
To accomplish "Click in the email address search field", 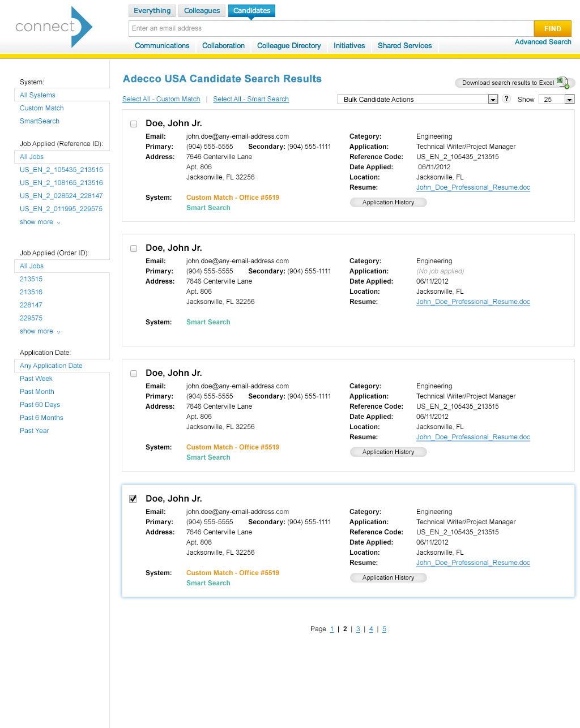I will (331, 28).
